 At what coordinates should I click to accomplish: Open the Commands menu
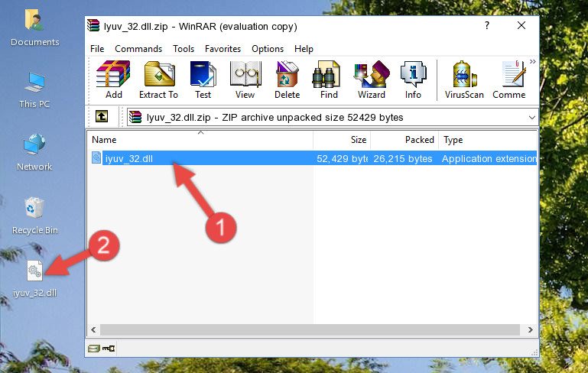(x=138, y=49)
